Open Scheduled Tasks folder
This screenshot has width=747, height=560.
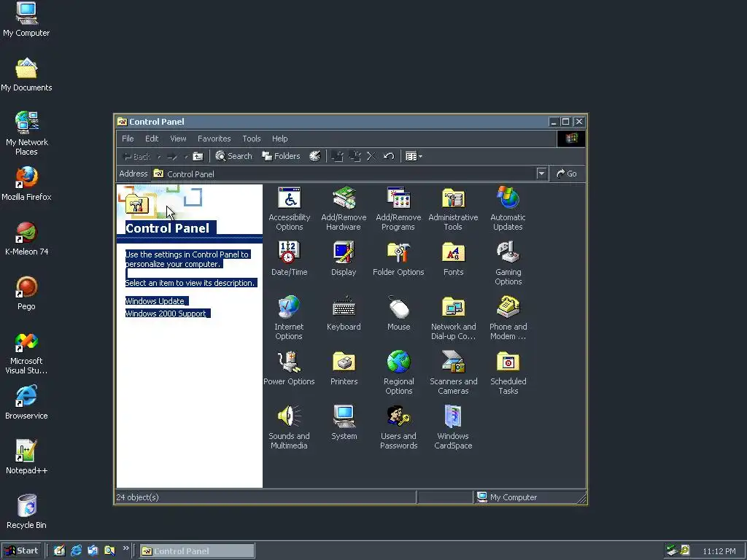[508, 373]
